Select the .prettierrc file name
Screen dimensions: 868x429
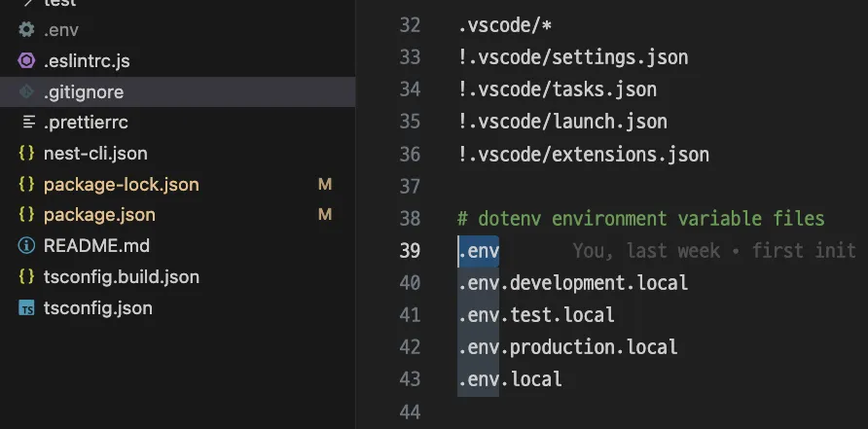point(86,123)
